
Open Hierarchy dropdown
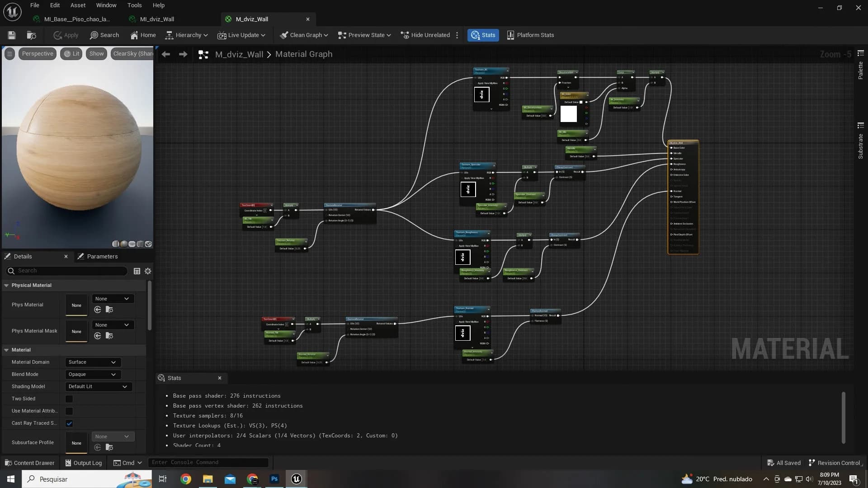[187, 35]
